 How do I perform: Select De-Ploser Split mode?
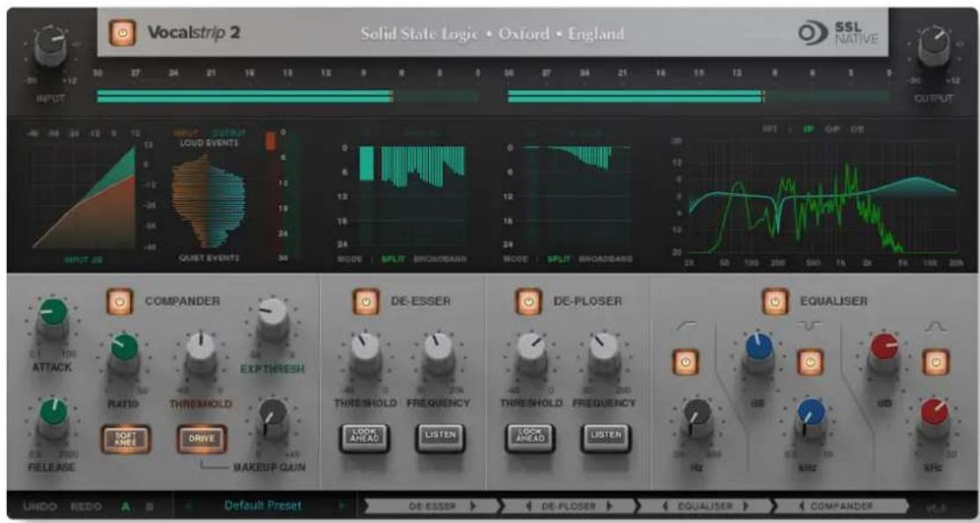560,258
